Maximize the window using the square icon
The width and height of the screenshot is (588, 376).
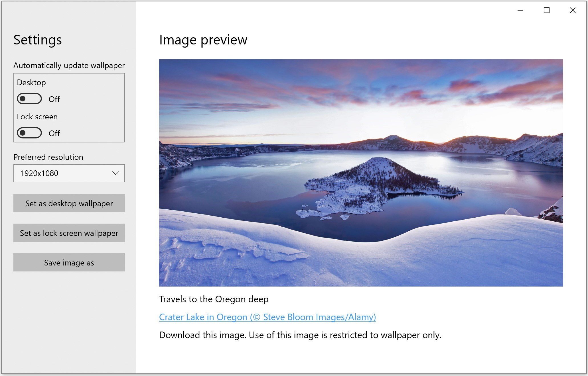(546, 11)
